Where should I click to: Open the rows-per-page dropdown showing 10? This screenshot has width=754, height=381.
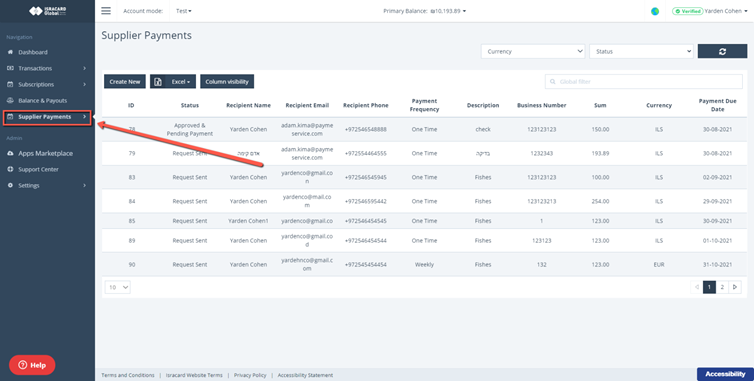coord(118,287)
